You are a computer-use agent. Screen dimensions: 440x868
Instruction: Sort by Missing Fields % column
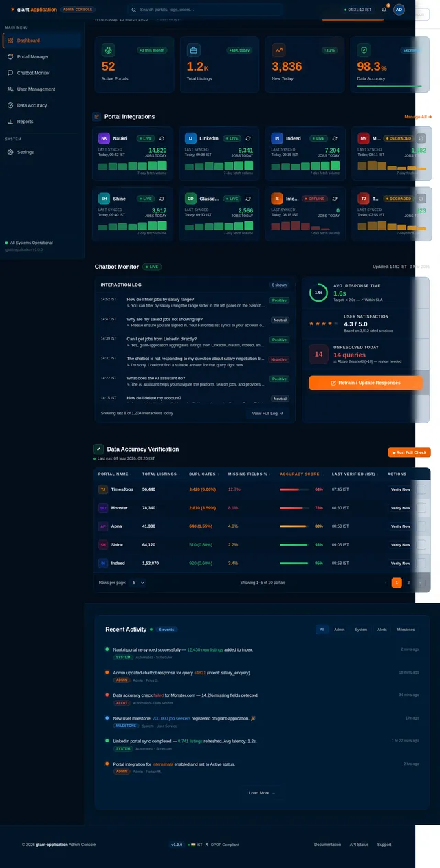[x=248, y=474]
